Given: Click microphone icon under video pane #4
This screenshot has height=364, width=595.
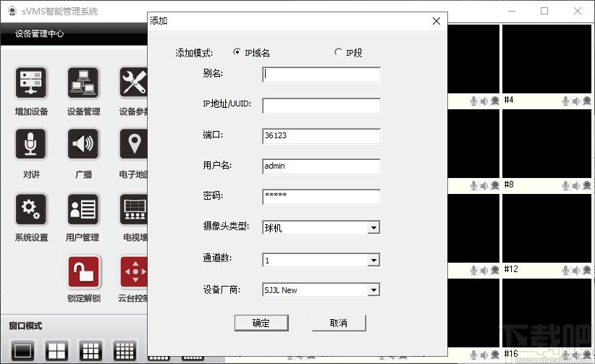Looking at the screenshot, I should (565, 101).
